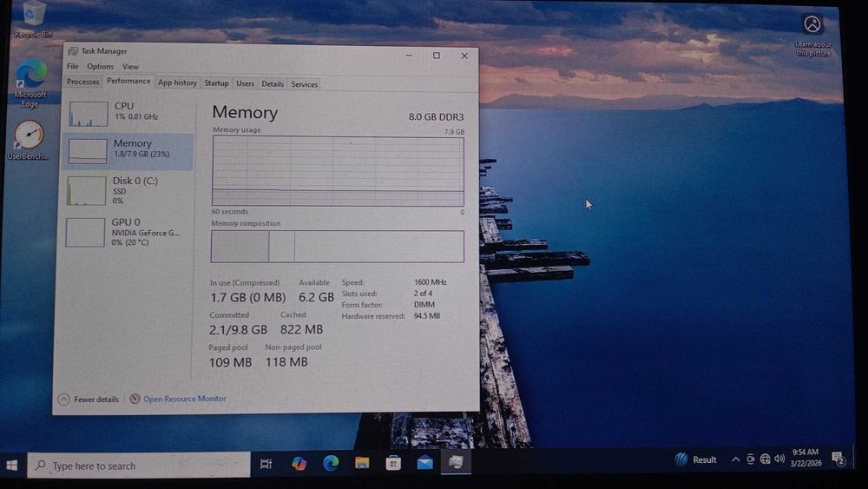
Task: Click the Recycle Bin desktop icon
Action: click(x=33, y=20)
